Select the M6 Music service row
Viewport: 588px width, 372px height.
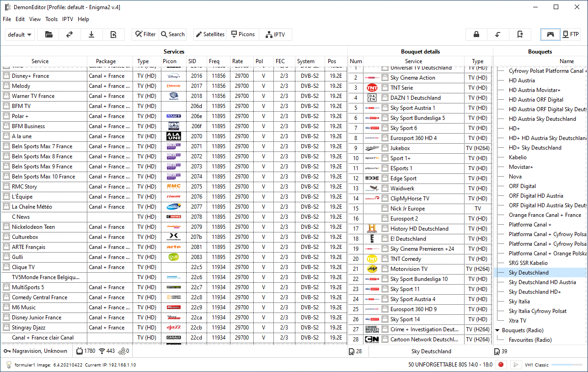point(174,307)
